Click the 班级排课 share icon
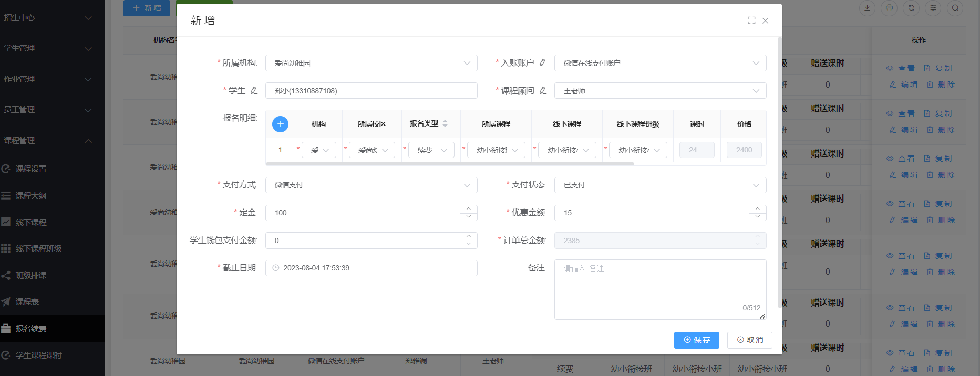Image resolution: width=980 pixels, height=376 pixels. click(6, 276)
